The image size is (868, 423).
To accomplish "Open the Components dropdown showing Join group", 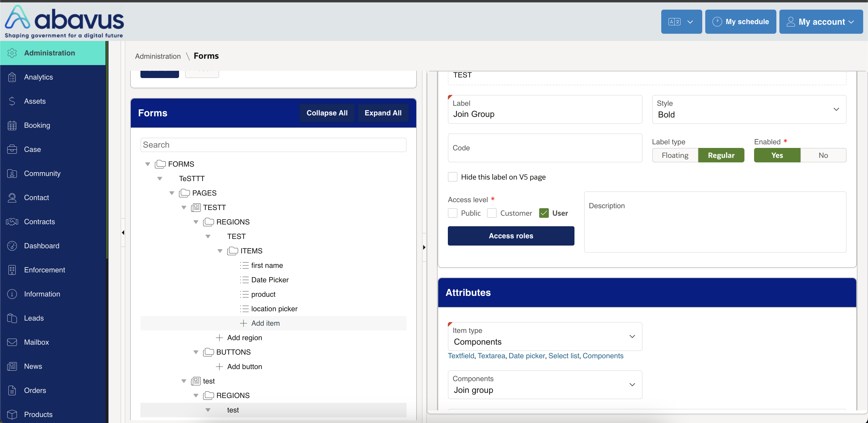I will [545, 385].
